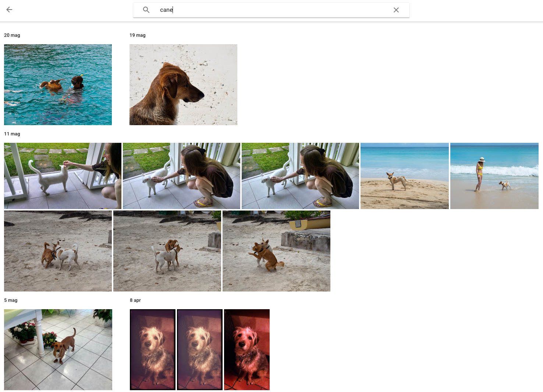Open the red-tinted shaggy dog portrait

coord(247,350)
